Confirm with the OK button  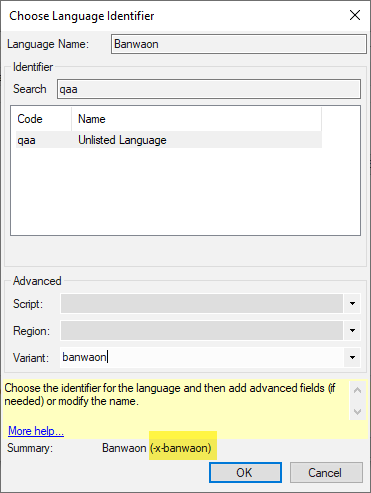point(245,472)
